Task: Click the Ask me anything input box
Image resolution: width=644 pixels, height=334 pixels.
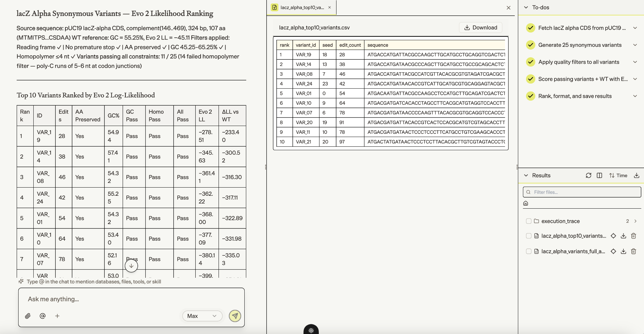Action: [x=131, y=299]
